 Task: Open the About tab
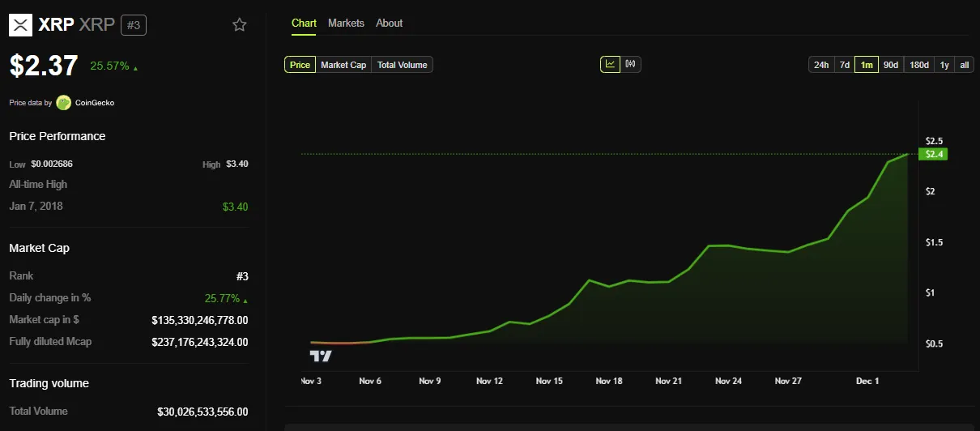389,23
